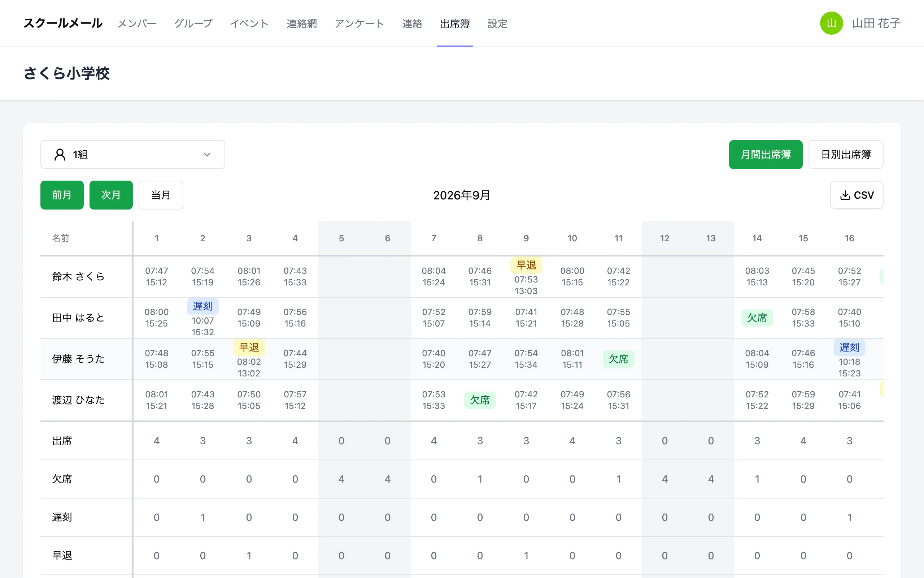Viewport: 924px width, 578px height.
Task: Click the user avatar icon 山
Action: (x=831, y=23)
